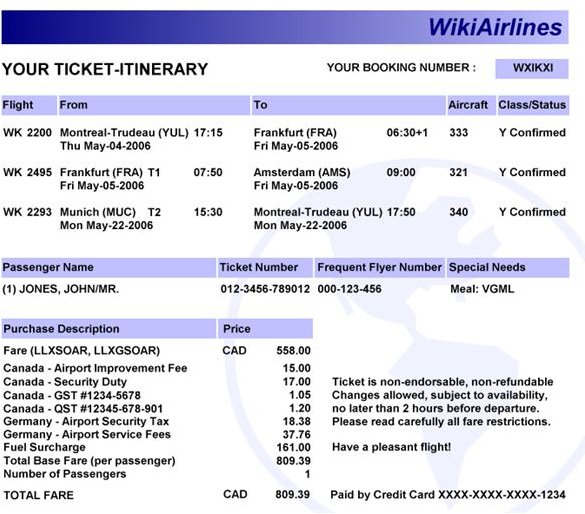
Task: Click Frankfurt (FRA) destination of WK 2200
Action: (x=295, y=133)
